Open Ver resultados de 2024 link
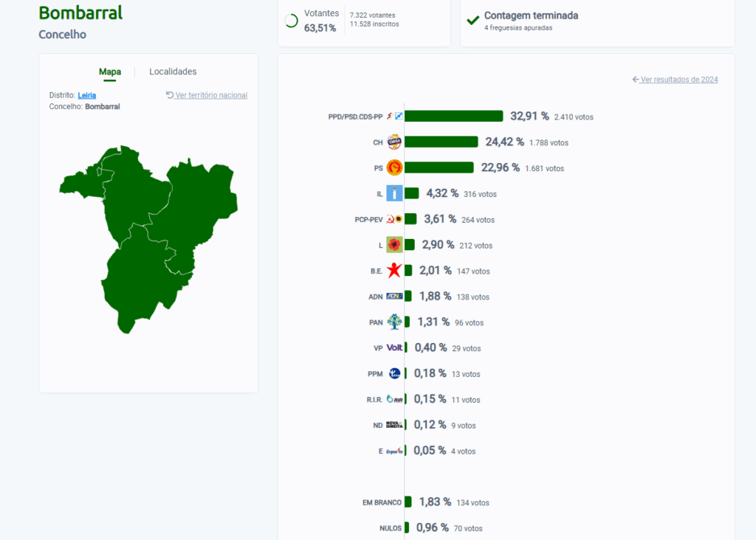 click(675, 80)
